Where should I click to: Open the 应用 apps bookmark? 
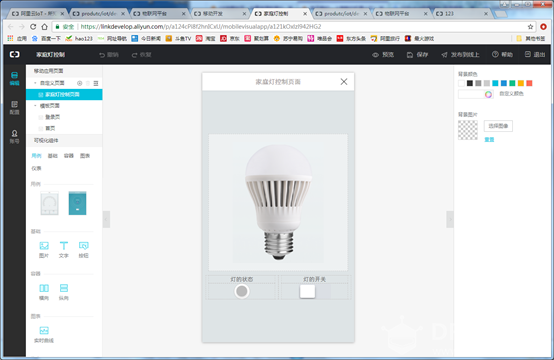[17, 38]
